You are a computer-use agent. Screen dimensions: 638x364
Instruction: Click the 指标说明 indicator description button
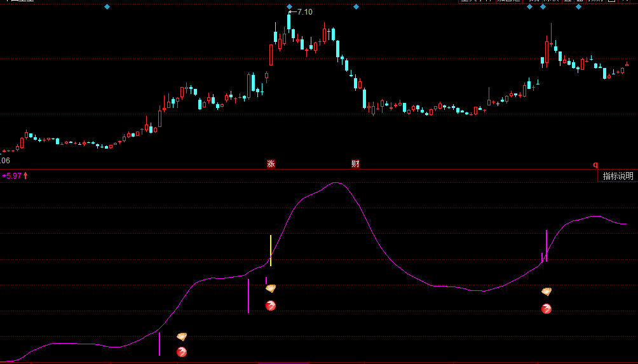[x=618, y=176]
